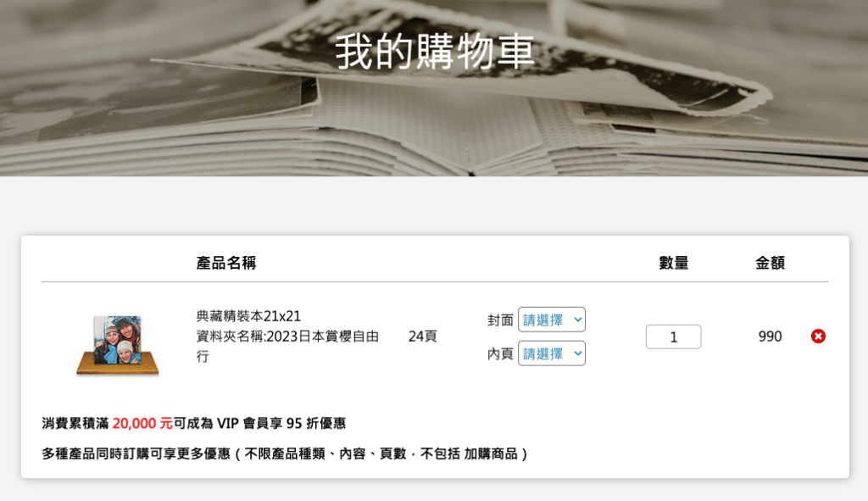The width and height of the screenshot is (868, 501).
Task: Click the red 20,000 元 amount text
Action: pos(142,423)
